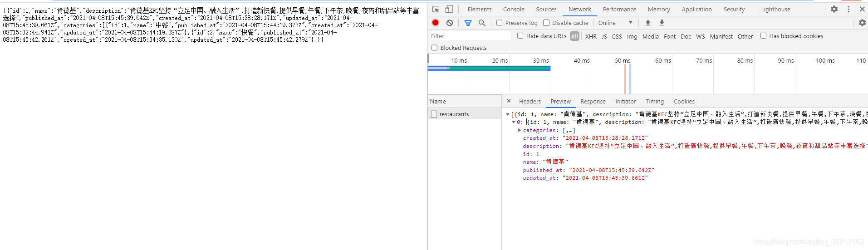Screen dimensions: 868x250
Task: Open the Cookies tab of request
Action: [684, 102]
